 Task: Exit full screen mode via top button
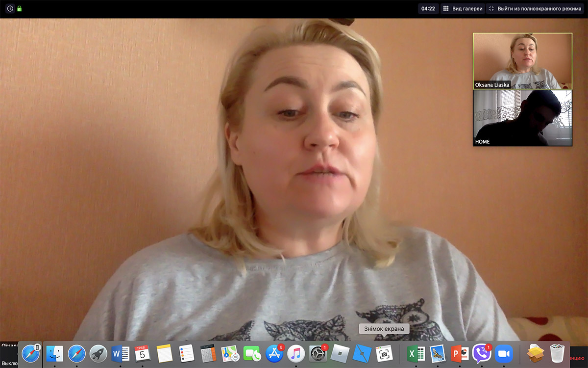(535, 9)
